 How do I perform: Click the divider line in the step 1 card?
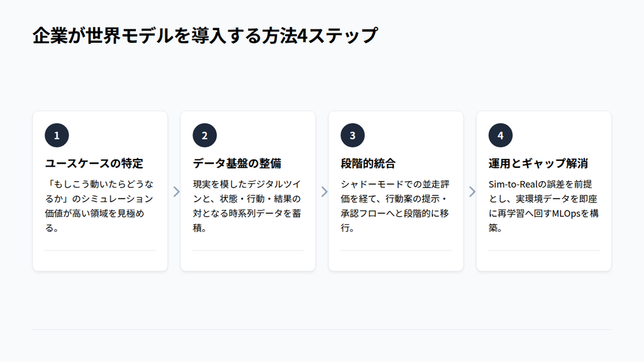pyautogui.click(x=100, y=251)
